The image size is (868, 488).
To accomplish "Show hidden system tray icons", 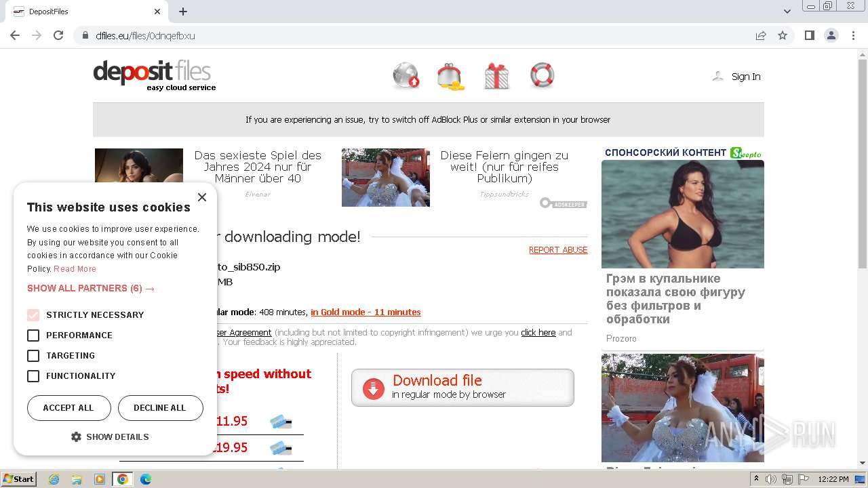I will tap(756, 479).
